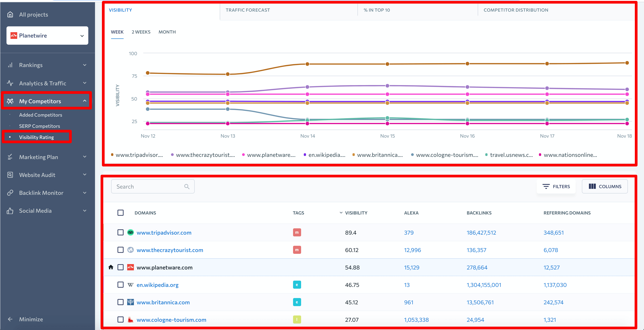The image size is (644, 330).
Task: Check the www.tripadvisor.com row checkbox
Action: tap(120, 233)
